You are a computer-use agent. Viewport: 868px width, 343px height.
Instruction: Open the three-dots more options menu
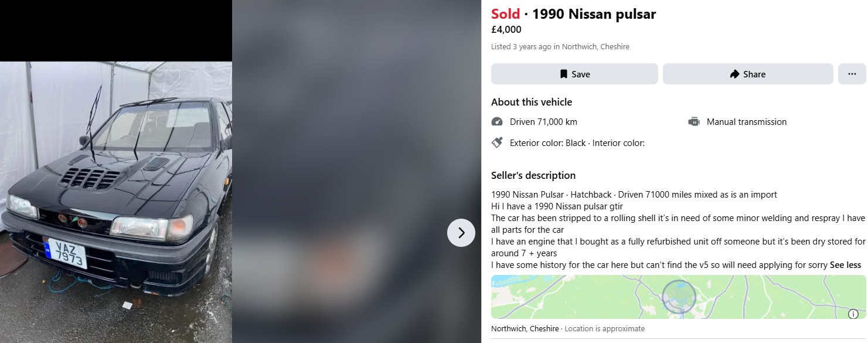(852, 74)
